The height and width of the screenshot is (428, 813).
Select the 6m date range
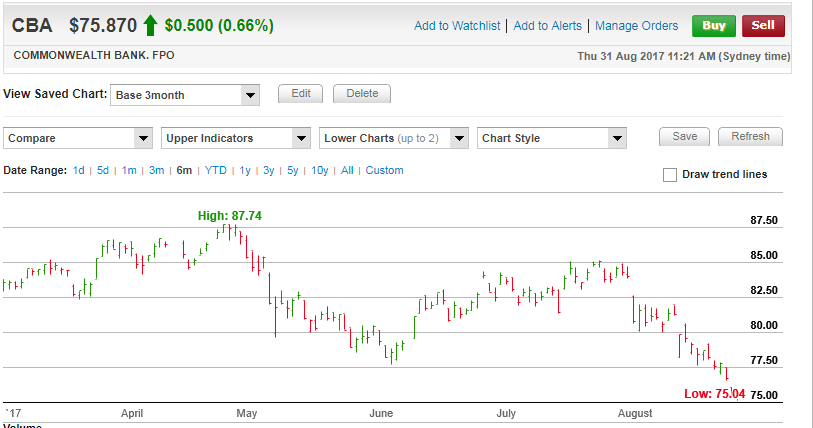click(184, 170)
